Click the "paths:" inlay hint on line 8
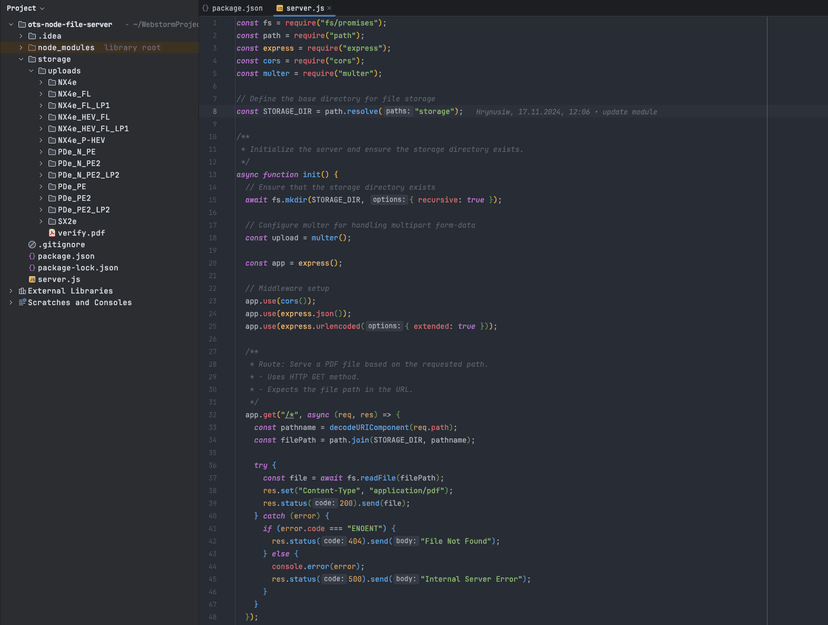Screen dimensions: 828x625 (x=397, y=112)
